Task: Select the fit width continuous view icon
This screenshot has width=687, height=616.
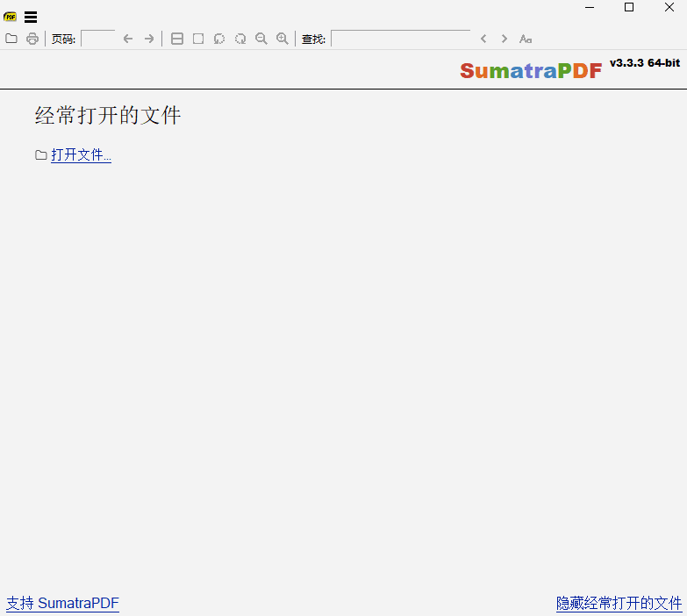Action: tap(177, 39)
